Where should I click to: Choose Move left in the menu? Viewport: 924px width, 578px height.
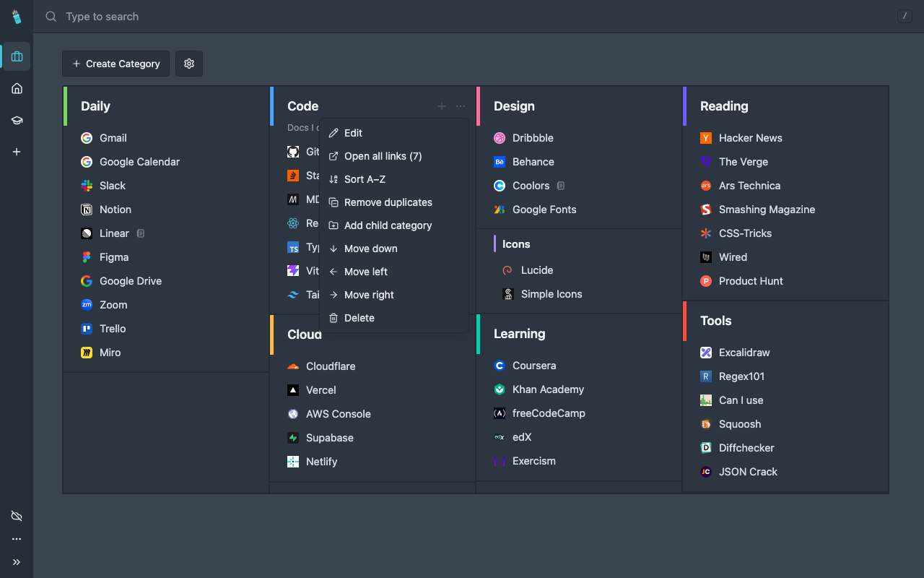tap(394, 272)
